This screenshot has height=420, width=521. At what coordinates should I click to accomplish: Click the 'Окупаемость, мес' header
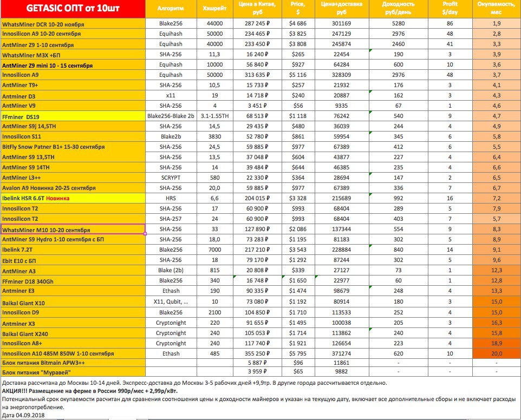click(x=497, y=9)
